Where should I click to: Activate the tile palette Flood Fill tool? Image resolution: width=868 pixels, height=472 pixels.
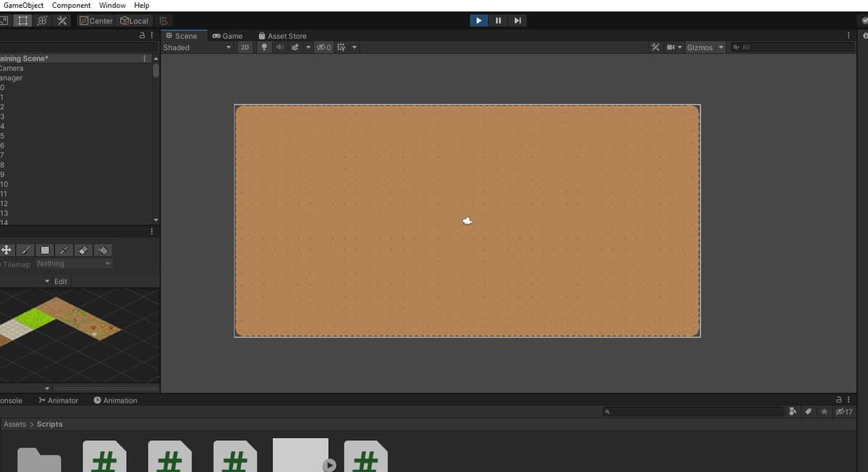click(103, 250)
